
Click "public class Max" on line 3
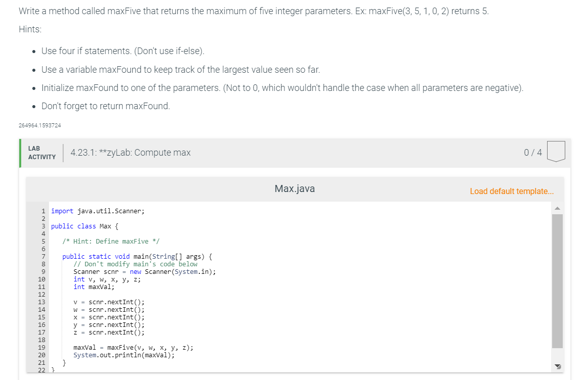[x=81, y=226]
